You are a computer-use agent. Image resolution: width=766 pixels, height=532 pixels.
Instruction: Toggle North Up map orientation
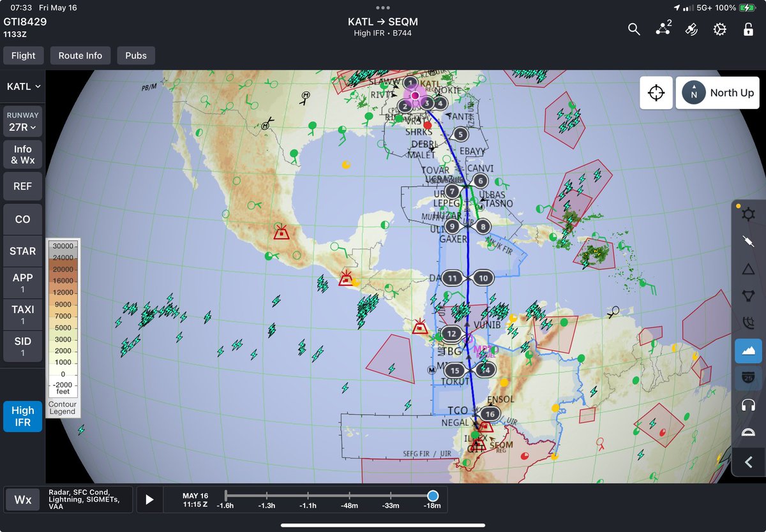(x=717, y=92)
